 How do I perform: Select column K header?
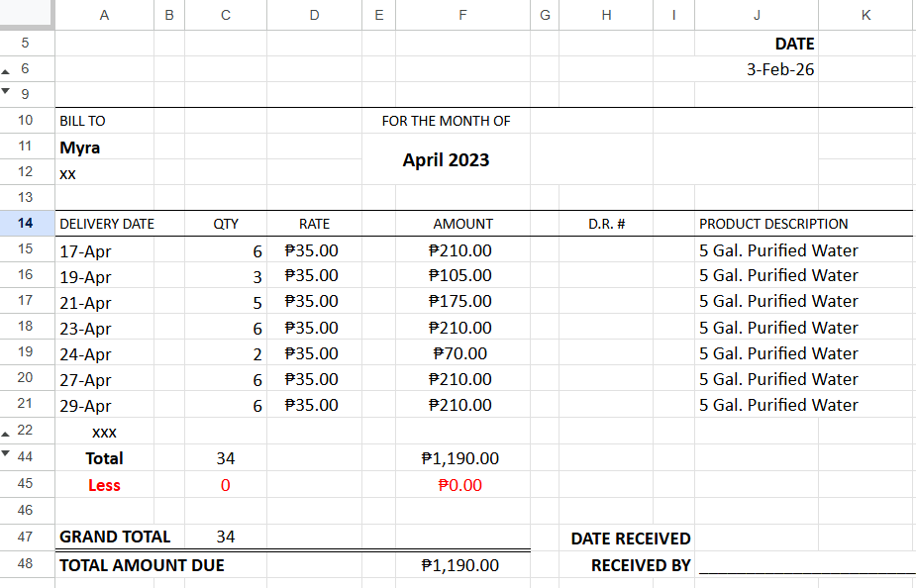click(x=863, y=13)
